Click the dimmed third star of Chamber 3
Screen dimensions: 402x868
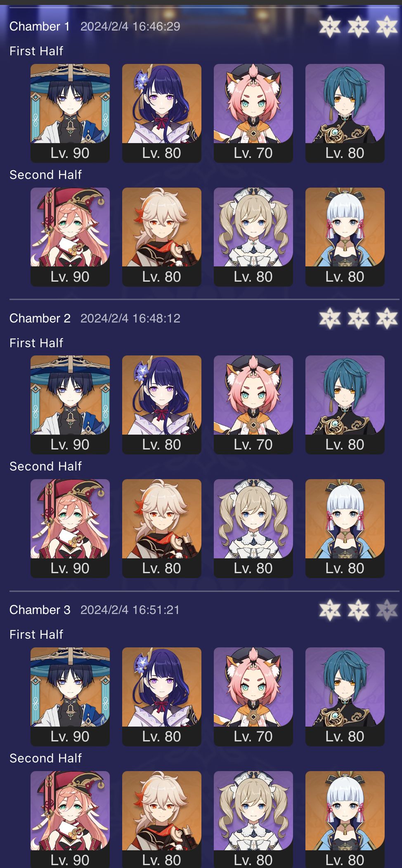[x=387, y=610]
